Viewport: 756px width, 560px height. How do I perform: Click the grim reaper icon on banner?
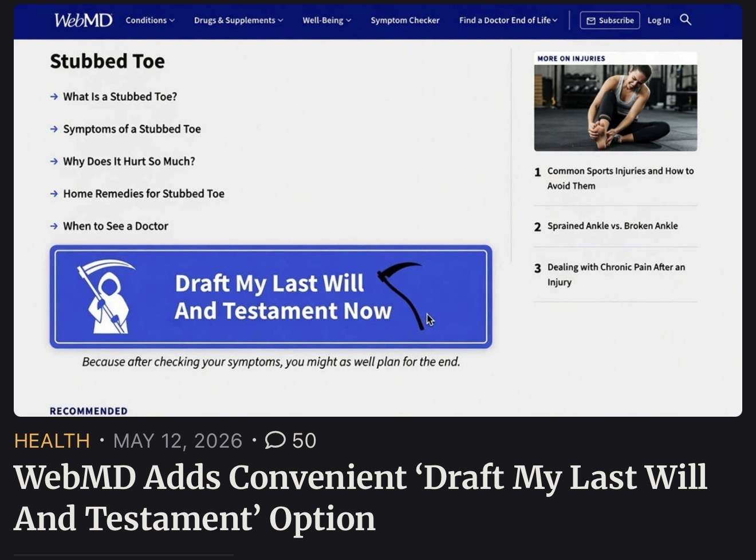click(x=107, y=297)
